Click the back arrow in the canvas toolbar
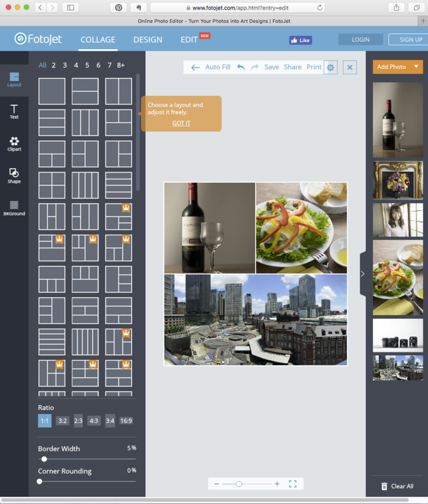The image size is (428, 504). pos(195,68)
